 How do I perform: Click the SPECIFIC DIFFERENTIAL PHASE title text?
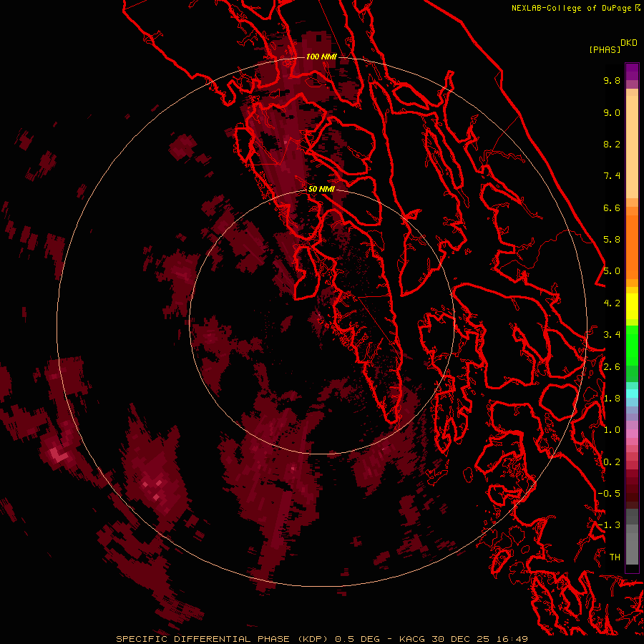203,639
